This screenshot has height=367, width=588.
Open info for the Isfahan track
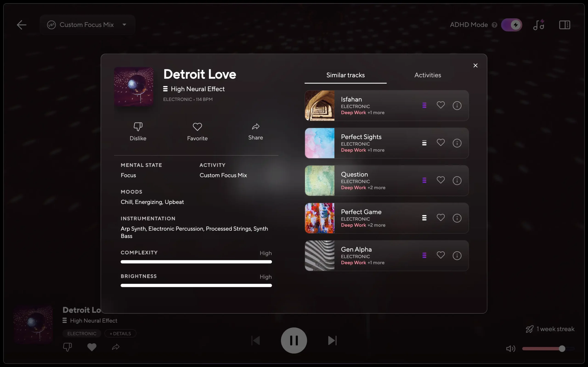(x=457, y=105)
